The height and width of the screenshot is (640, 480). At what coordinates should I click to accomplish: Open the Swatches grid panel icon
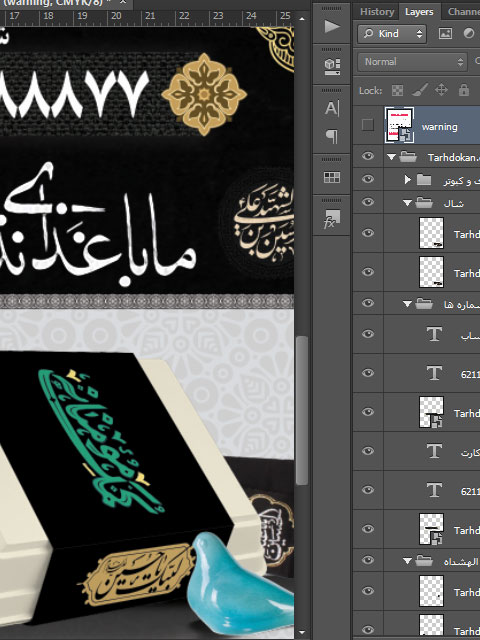pos(332,177)
